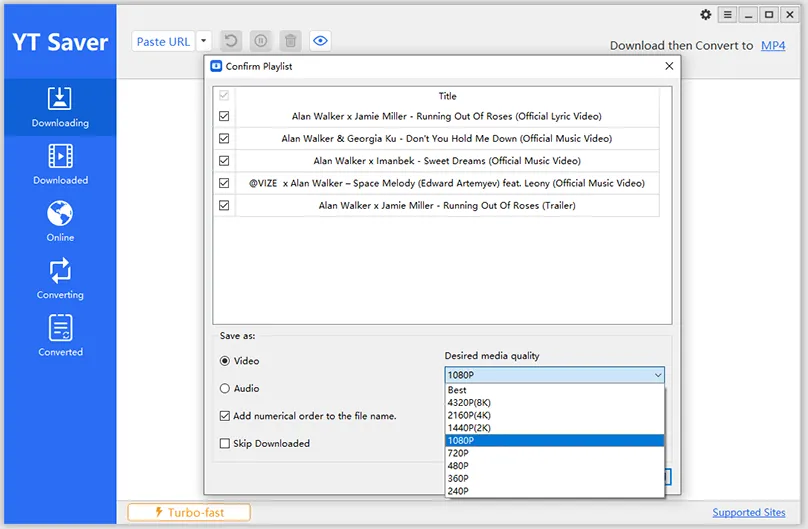Choose 360P quality option

554,479
